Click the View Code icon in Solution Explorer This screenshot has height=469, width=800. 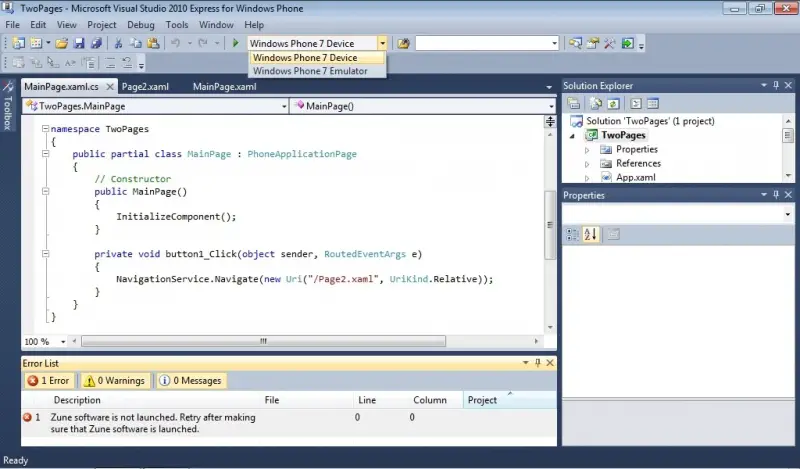point(636,104)
